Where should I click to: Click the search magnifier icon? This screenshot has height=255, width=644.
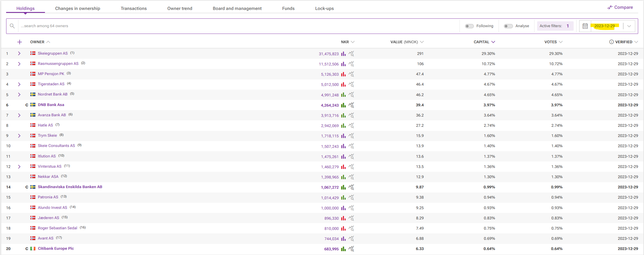pos(12,26)
